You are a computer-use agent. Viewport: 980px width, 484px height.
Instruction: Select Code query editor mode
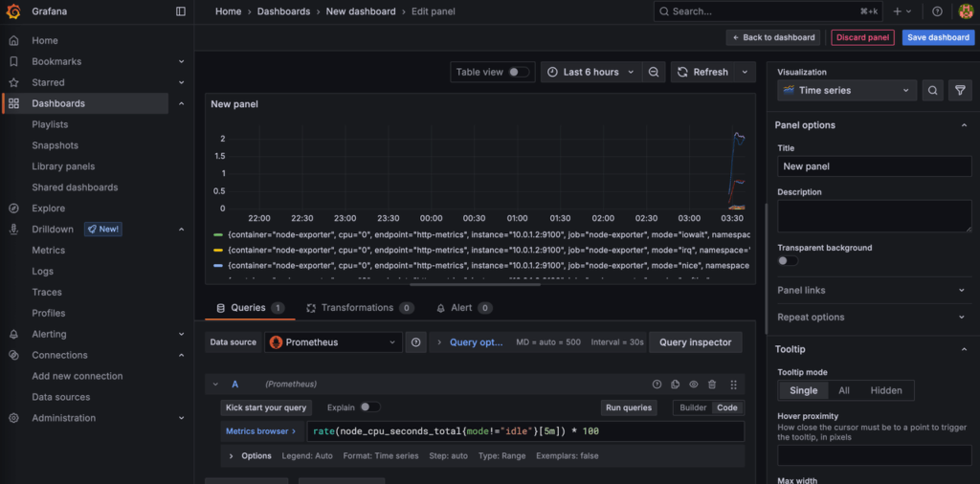pyautogui.click(x=727, y=407)
